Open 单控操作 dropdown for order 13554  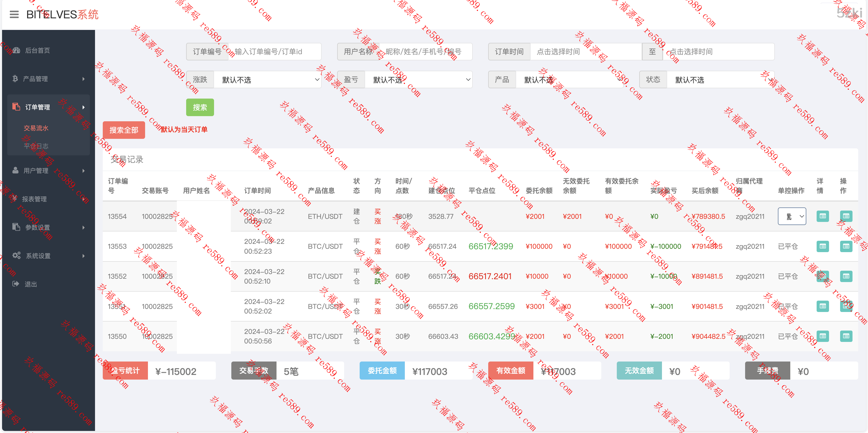click(x=792, y=217)
